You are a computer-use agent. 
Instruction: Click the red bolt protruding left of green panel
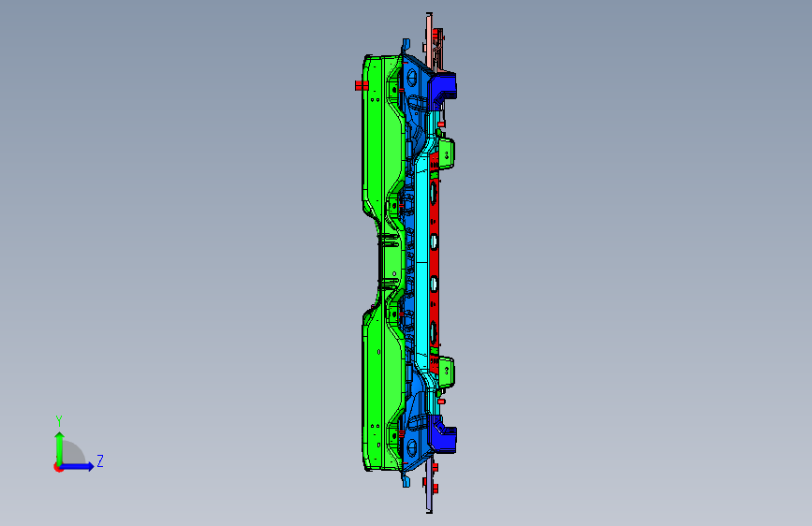click(362, 85)
